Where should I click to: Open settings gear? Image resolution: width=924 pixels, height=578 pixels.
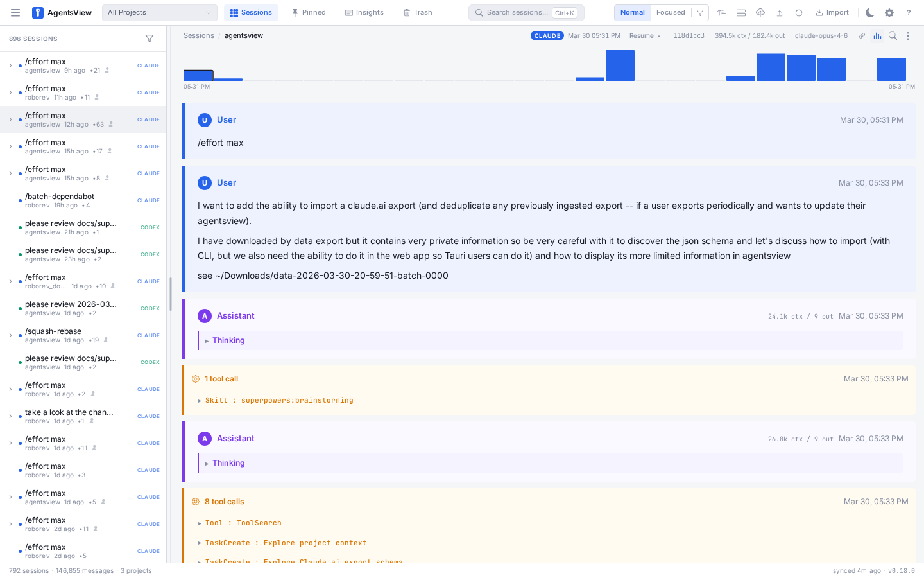[x=889, y=13]
